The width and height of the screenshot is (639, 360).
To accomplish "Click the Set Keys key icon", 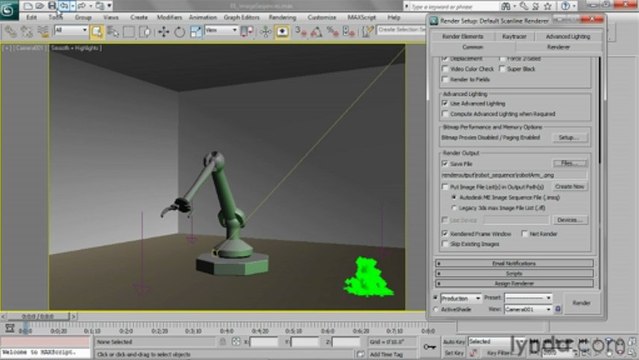I will (x=430, y=347).
